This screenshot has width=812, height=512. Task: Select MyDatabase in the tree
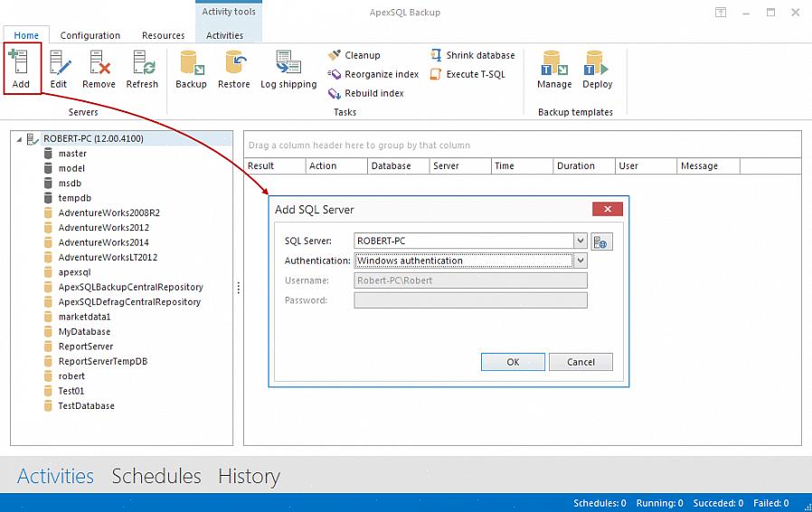pyautogui.click(x=84, y=332)
